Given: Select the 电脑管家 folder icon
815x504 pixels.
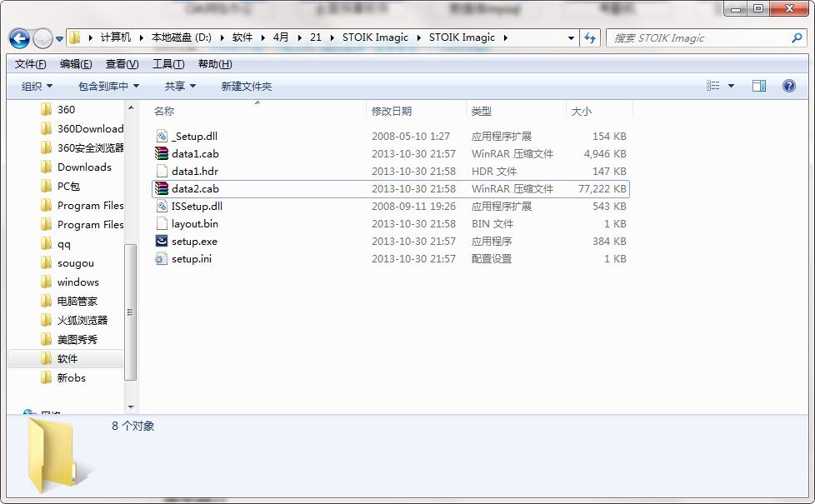Looking at the screenshot, I should coord(47,302).
